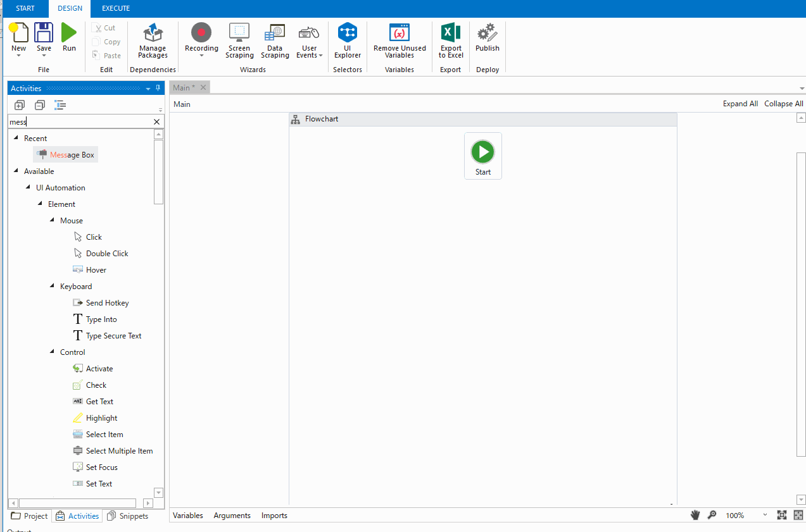Click the Collapse All link
This screenshot has width=806, height=532.
point(783,104)
